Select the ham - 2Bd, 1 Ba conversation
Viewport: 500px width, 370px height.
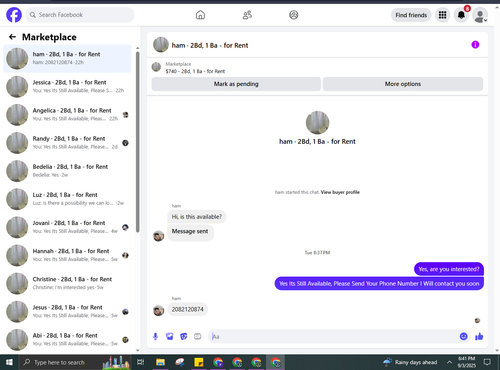(67, 58)
